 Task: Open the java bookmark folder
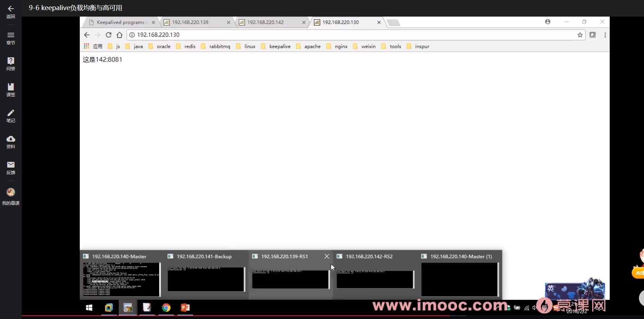coord(134,46)
